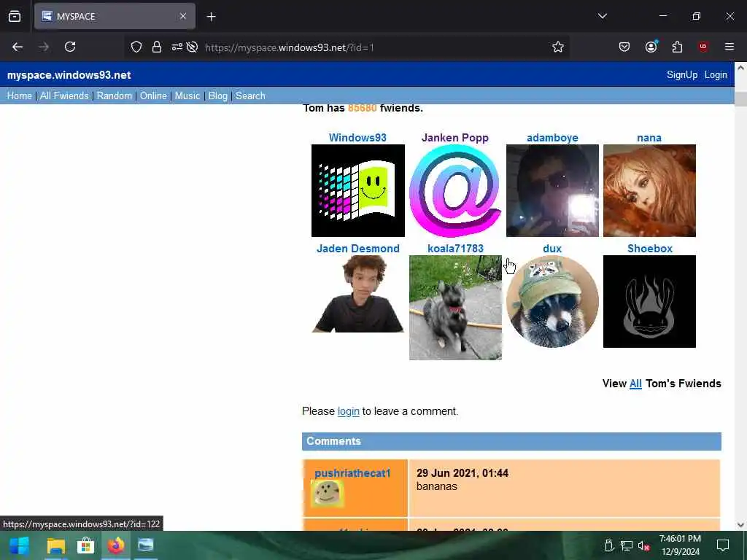747x560 pixels.
Task: Click pushriathecat1's comment avatar
Action: [328, 494]
